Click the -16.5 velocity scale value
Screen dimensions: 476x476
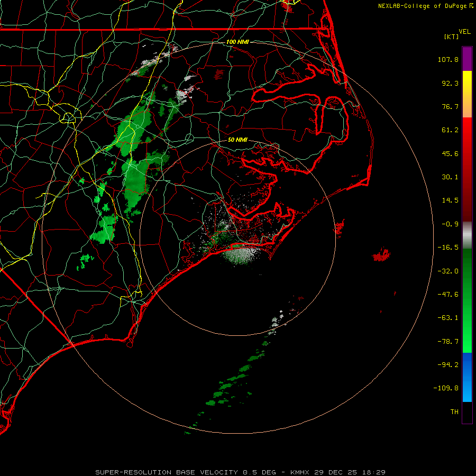pyautogui.click(x=448, y=248)
